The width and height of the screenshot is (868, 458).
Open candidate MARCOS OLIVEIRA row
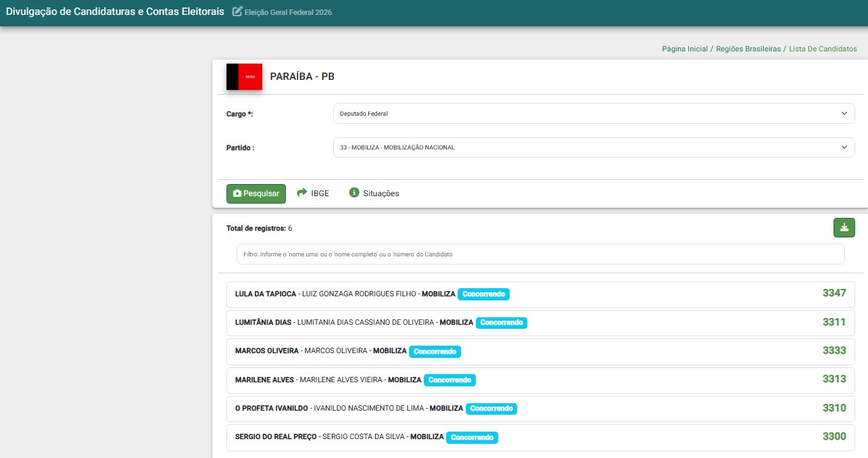point(540,352)
